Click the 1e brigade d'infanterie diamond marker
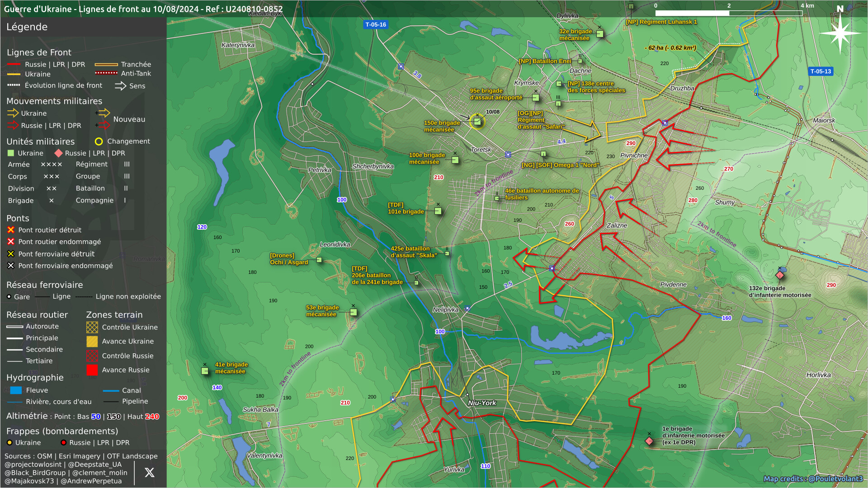This screenshot has height=488, width=868. pos(649,441)
